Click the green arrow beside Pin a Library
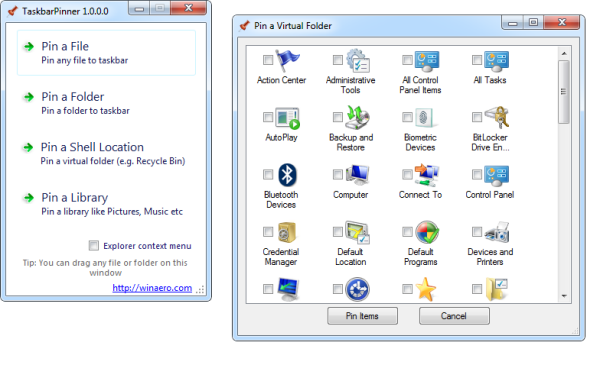The height and width of the screenshot is (365, 600). tap(29, 198)
